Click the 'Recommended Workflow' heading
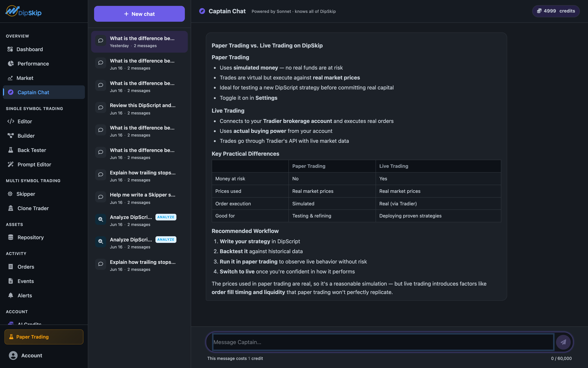This screenshot has width=588, height=368. pos(245,231)
